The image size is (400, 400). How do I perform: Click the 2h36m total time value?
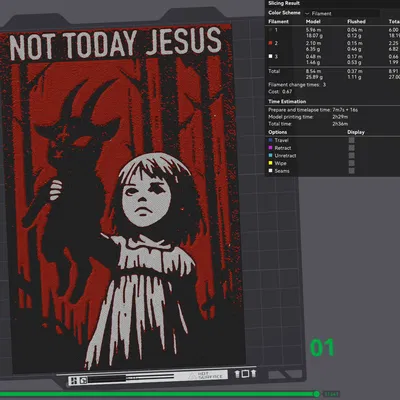coord(340,124)
